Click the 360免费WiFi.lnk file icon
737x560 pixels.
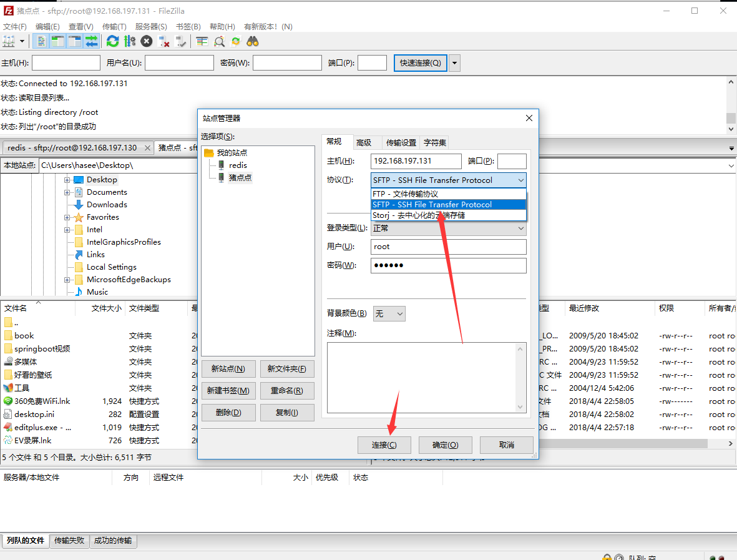(x=8, y=401)
